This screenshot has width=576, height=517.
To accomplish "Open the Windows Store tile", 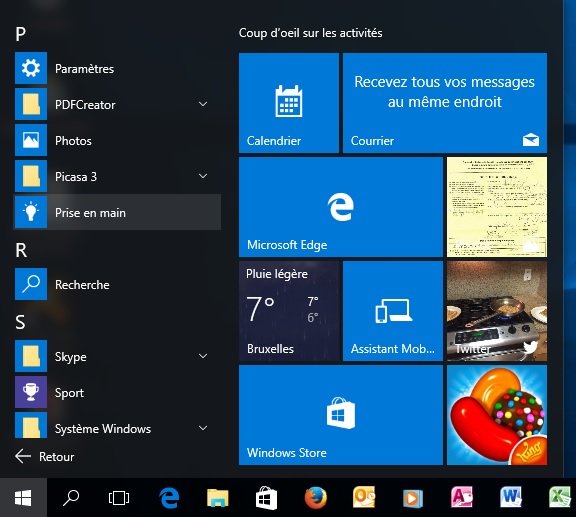I will [x=341, y=415].
